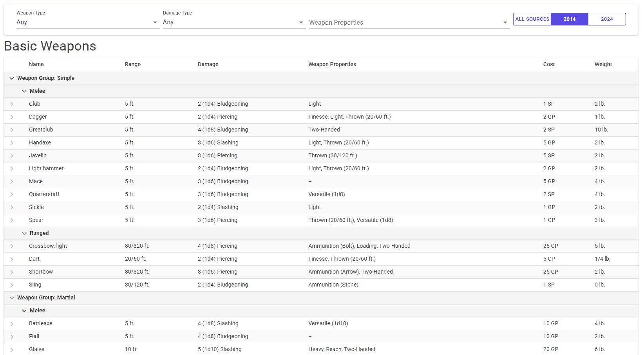Open the Weapon Type dropdown
Image resolution: width=644 pixels, height=355 pixels.
click(x=87, y=22)
